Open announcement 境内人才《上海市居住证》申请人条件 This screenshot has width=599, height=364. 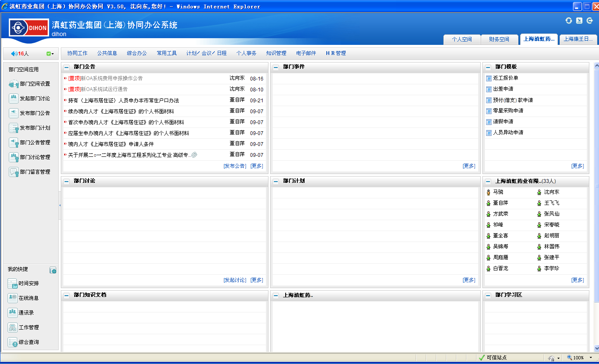point(111,144)
